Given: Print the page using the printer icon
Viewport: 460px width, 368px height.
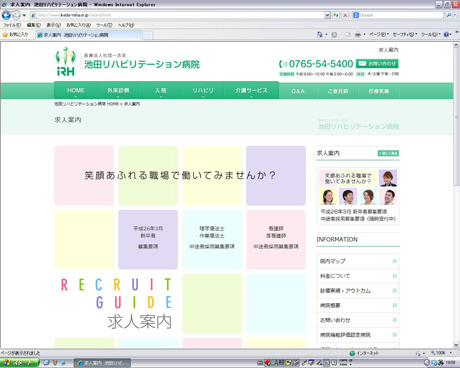Looking at the screenshot, I should (358, 34).
